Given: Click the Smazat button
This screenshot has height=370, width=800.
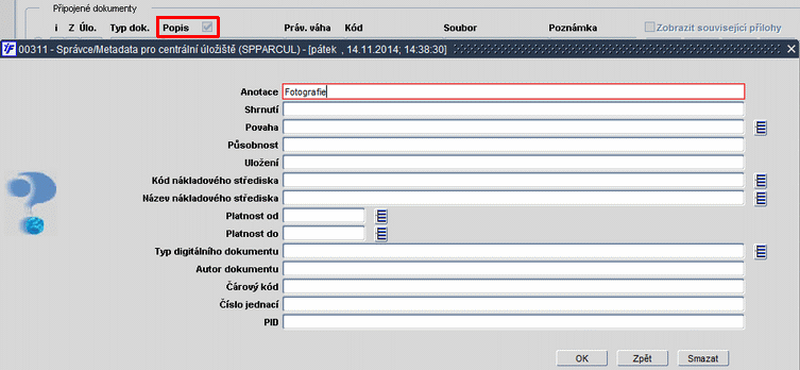Looking at the screenshot, I should pos(703,358).
